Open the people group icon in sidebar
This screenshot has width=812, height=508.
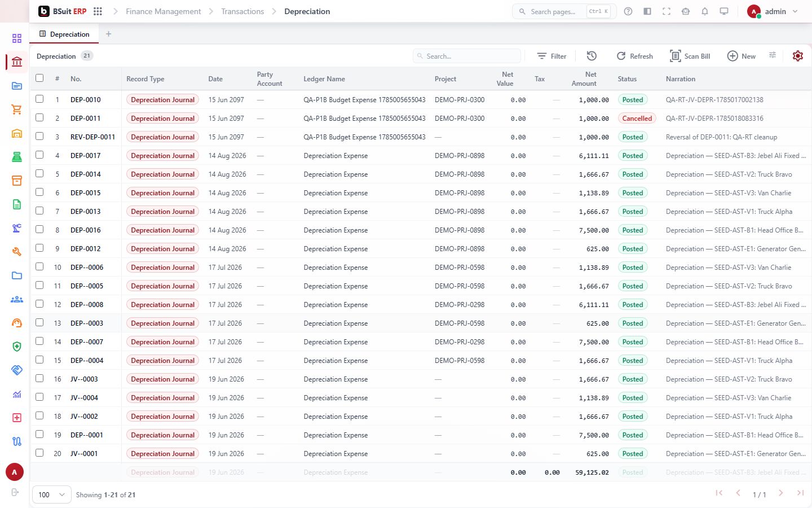(17, 299)
